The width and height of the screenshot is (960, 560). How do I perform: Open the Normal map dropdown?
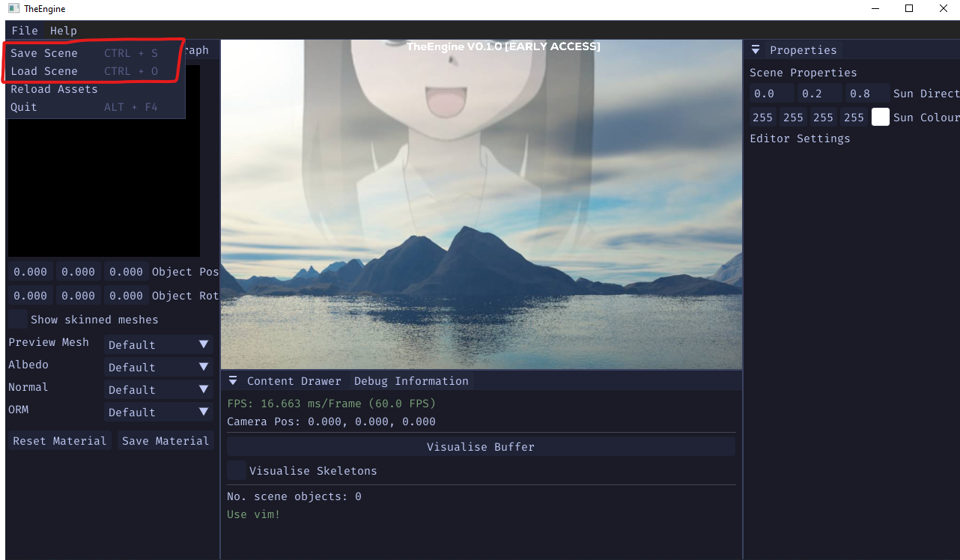coord(159,389)
